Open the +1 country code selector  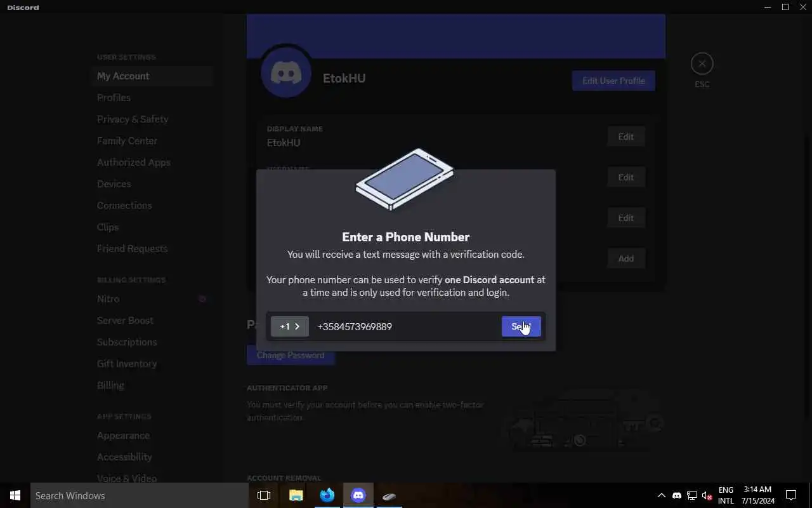tap(290, 326)
